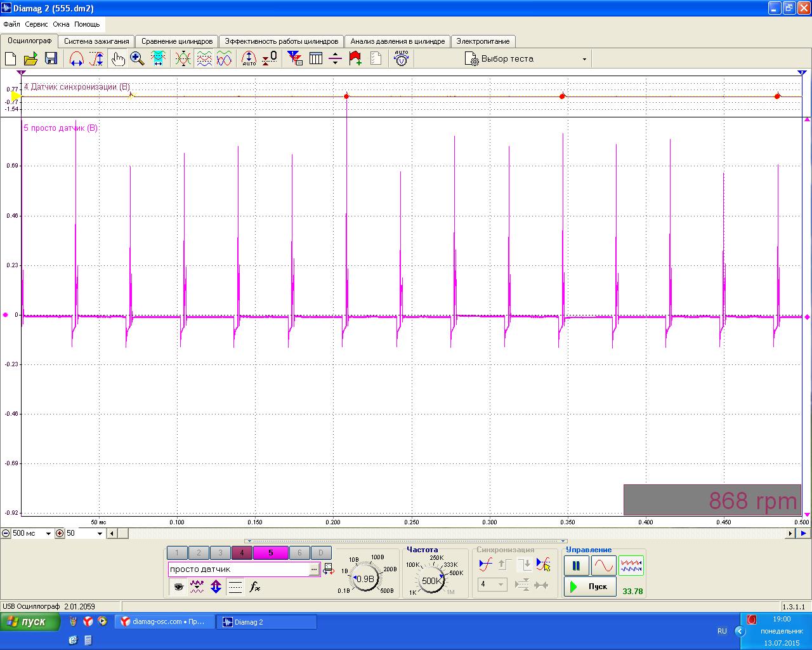
Task: Click the просто датчик sensor name field
Action: coord(239,569)
